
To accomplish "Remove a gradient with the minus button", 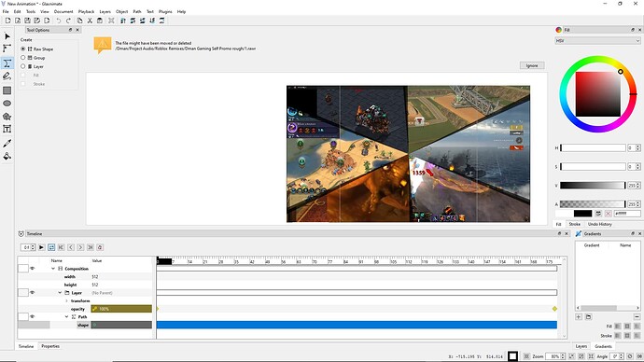I will pyautogui.click(x=637, y=317).
